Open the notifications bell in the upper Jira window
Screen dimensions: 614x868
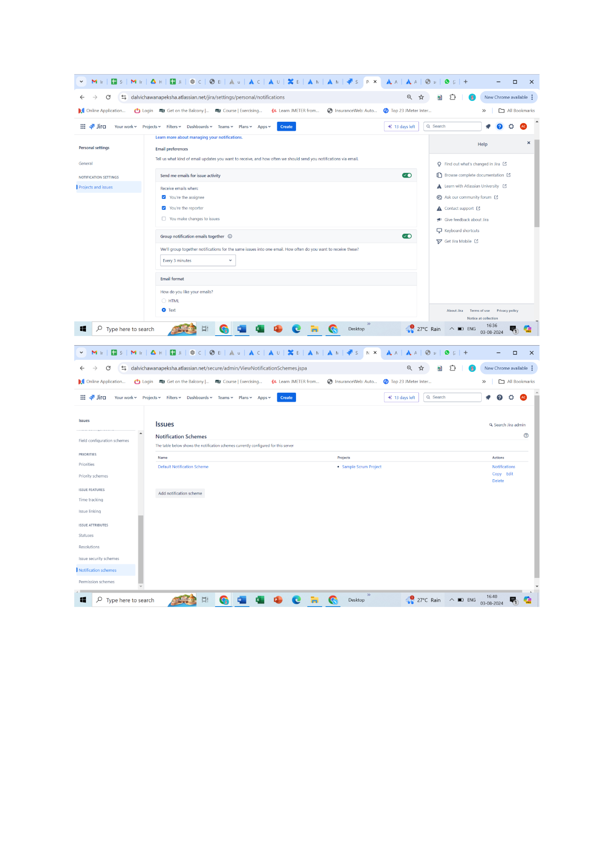488,127
